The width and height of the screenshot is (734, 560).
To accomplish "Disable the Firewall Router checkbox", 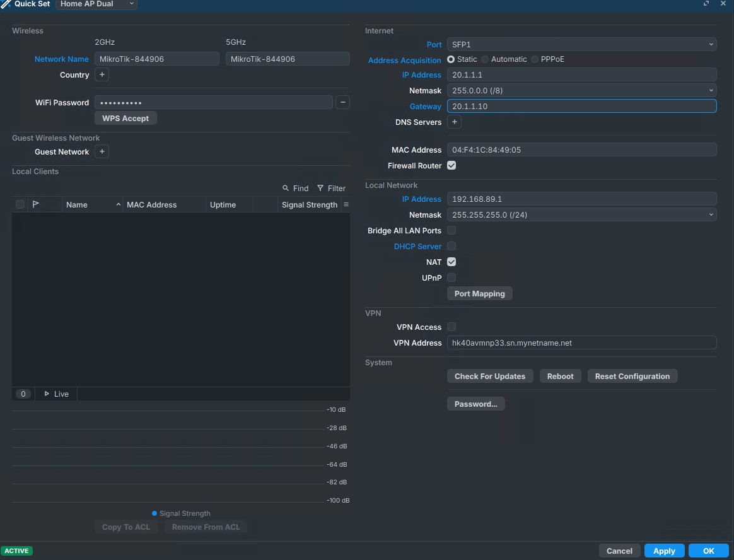I will [451, 166].
